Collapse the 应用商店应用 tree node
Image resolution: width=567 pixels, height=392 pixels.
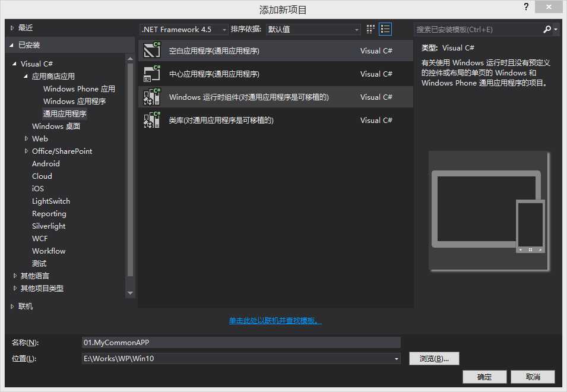pyautogui.click(x=26, y=76)
